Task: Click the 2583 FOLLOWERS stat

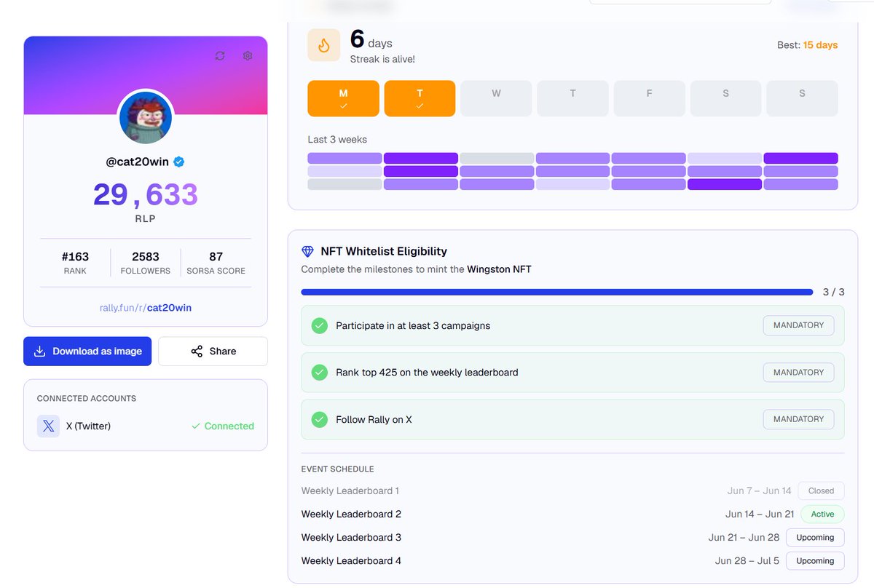Action: pos(146,263)
